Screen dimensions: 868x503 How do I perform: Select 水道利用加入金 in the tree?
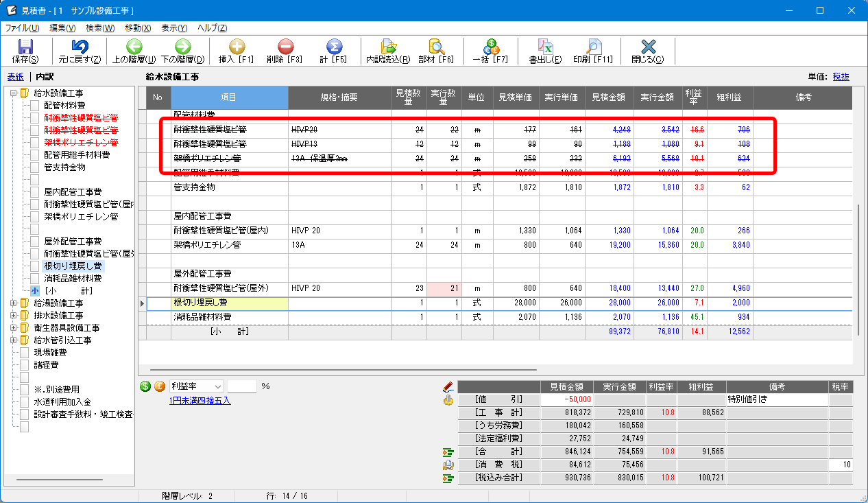[x=62, y=402]
